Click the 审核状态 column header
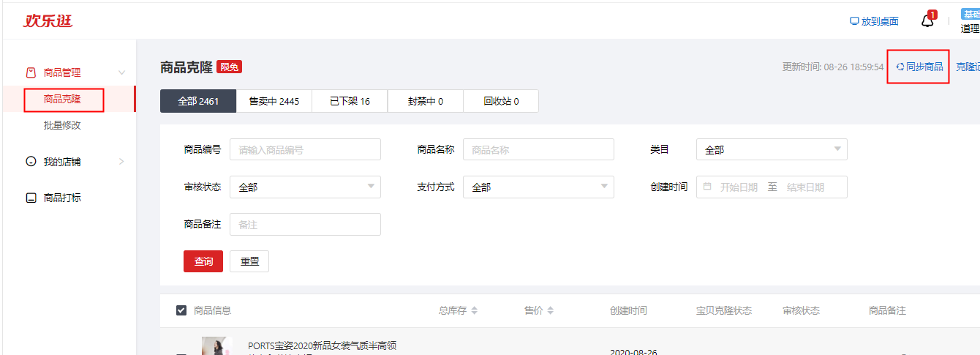This screenshot has height=355, width=980. pos(802,310)
